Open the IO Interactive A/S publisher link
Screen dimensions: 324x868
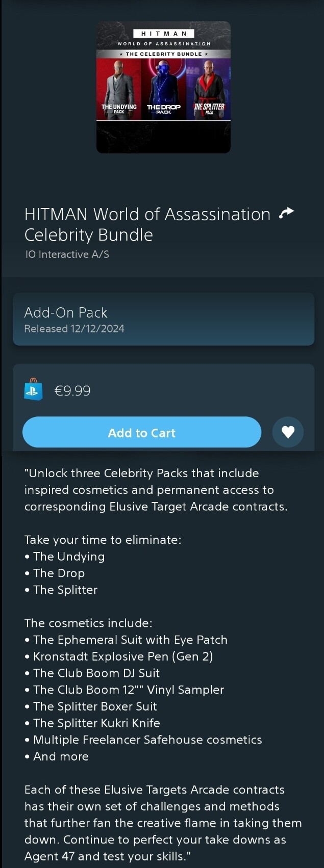coord(67,254)
